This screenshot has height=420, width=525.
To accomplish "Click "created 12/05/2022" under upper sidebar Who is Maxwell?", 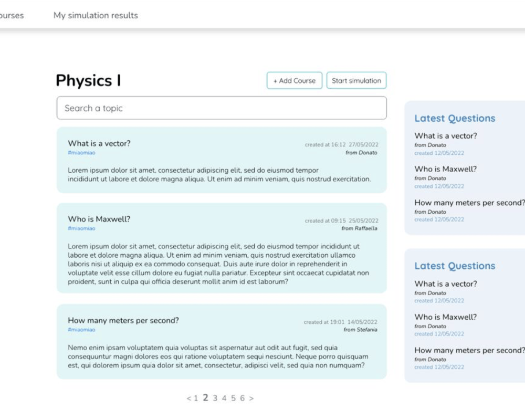I will click(x=439, y=186).
